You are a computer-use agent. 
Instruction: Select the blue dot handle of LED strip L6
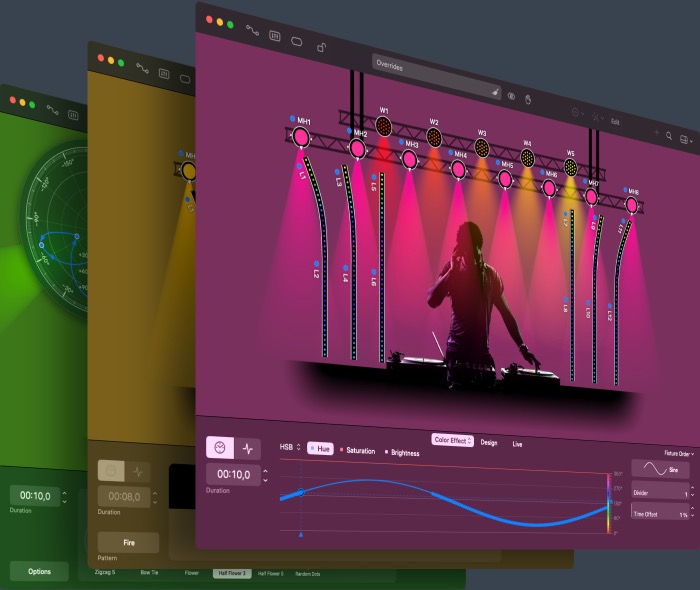click(374, 272)
